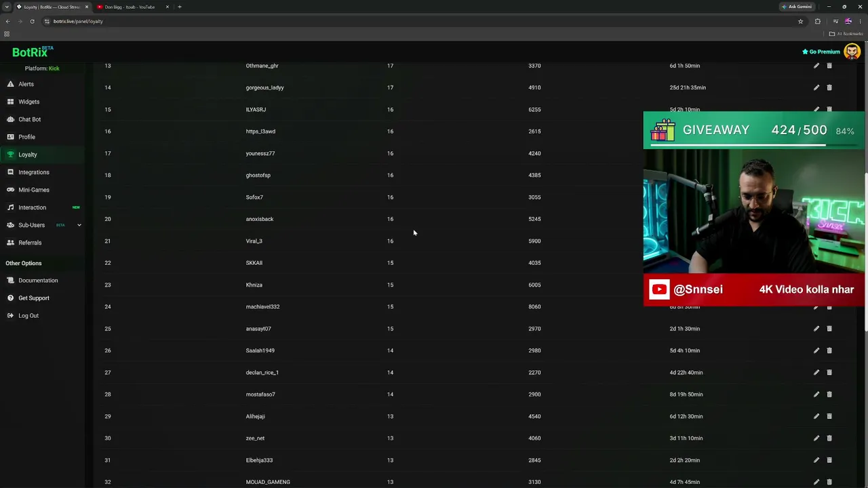Screen dimensions: 868x488
Task: Reload the botrix.live page
Action: coord(32,21)
